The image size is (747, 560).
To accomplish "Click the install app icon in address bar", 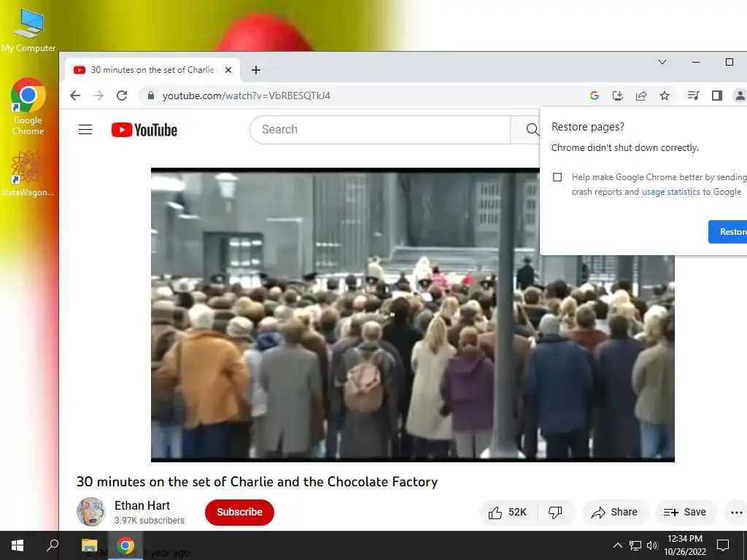I will point(617,96).
